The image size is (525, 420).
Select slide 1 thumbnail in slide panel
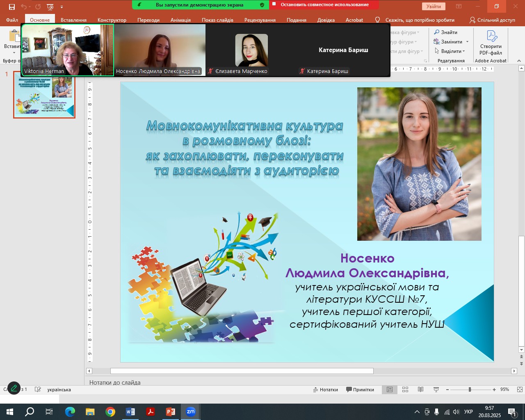44,95
